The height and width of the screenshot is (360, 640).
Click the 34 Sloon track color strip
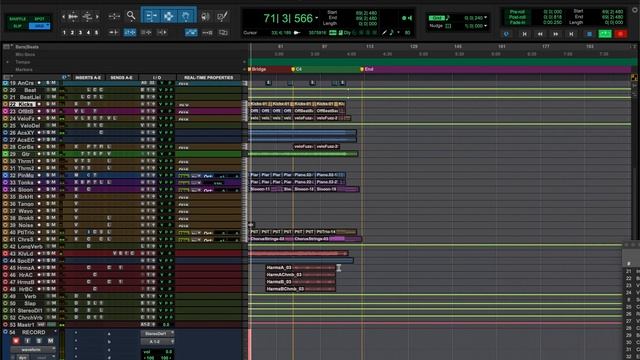(x=5, y=189)
